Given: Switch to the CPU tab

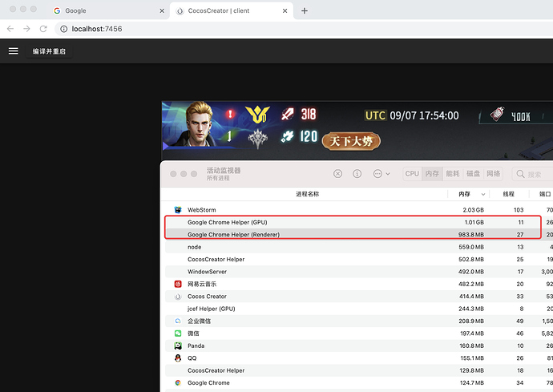Looking at the screenshot, I should tap(412, 174).
